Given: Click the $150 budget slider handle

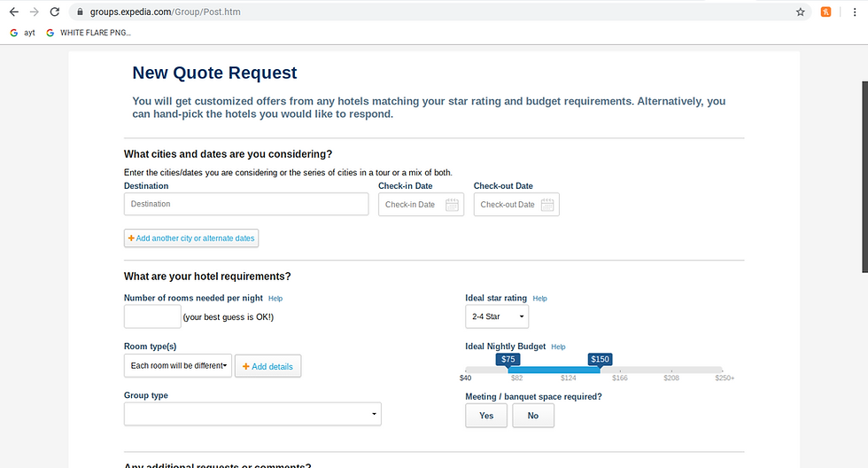Looking at the screenshot, I should tap(600, 360).
